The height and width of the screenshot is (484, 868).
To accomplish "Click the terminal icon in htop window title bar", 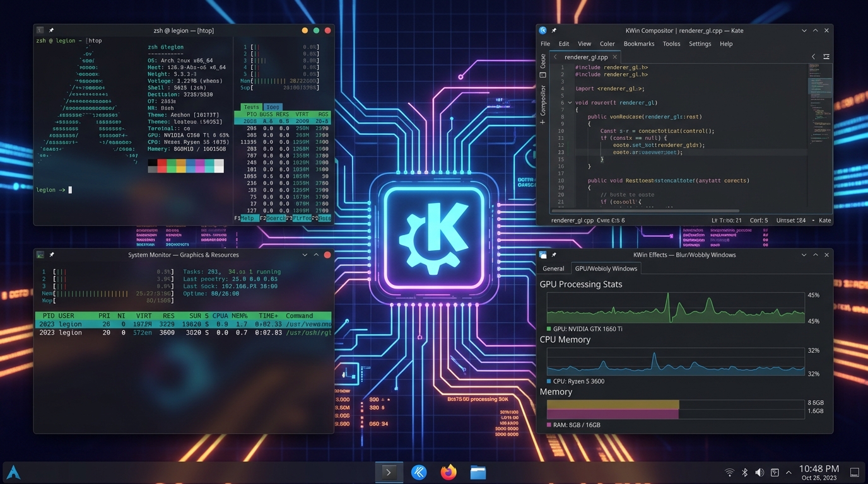I will tap(40, 30).
